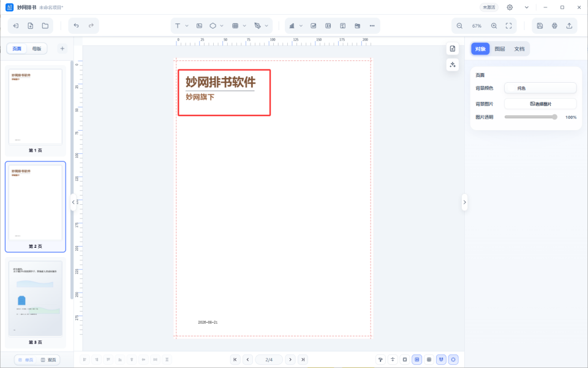Adjust the 图片透明 opacity slider
The image size is (588, 368).
click(530, 117)
